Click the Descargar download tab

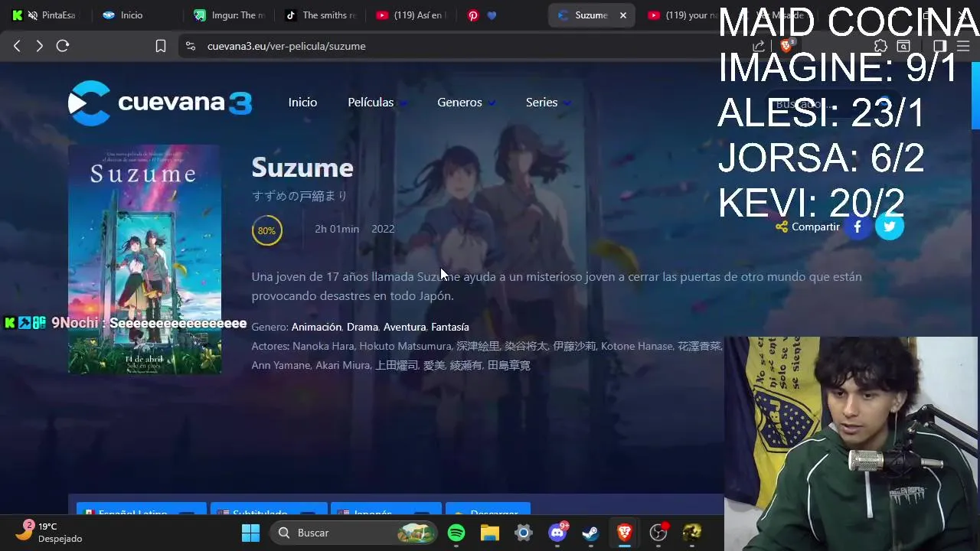tap(488, 510)
